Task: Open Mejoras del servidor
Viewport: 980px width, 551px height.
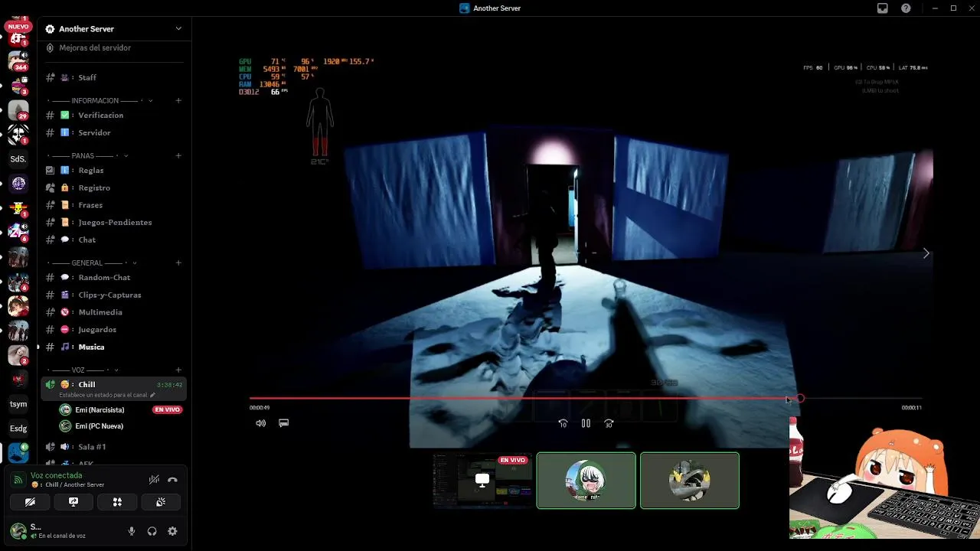Action: (114, 47)
